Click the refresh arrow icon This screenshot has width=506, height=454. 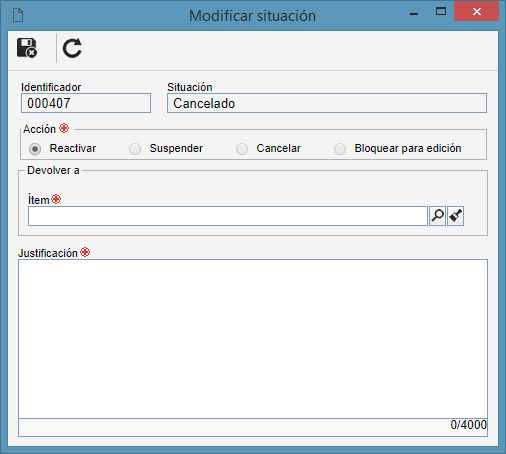72,48
